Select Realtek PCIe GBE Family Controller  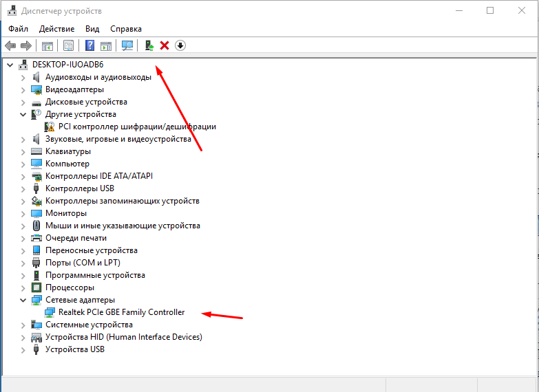[x=122, y=312]
